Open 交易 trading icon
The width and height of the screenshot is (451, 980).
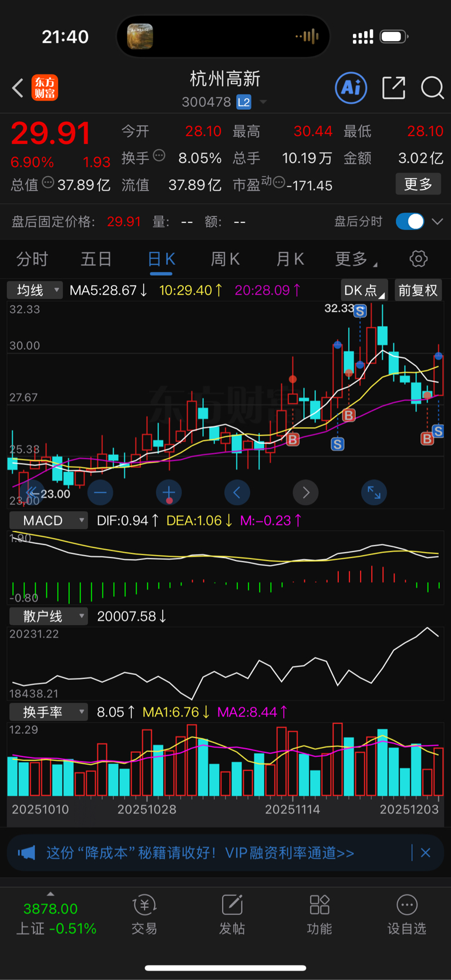tap(144, 914)
